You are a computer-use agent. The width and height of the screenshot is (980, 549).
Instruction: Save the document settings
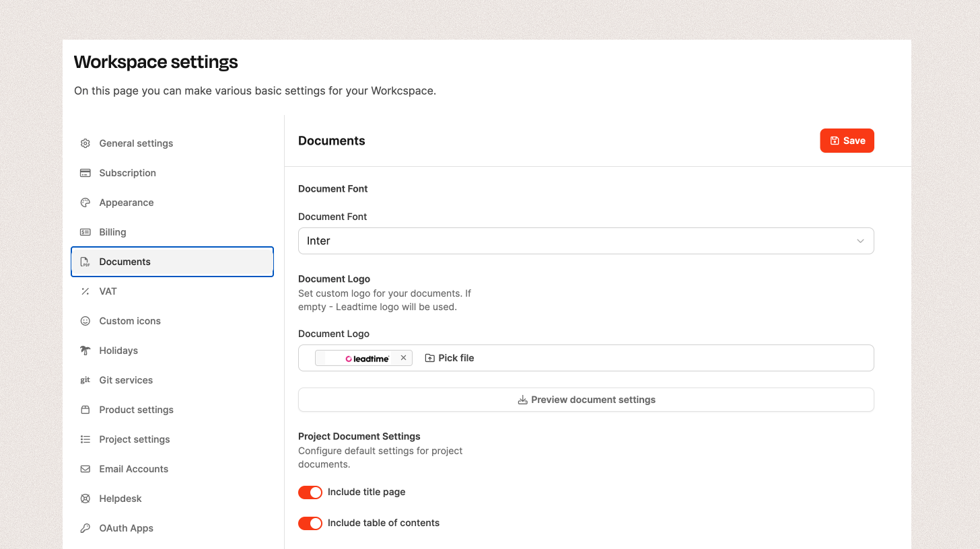pos(847,141)
